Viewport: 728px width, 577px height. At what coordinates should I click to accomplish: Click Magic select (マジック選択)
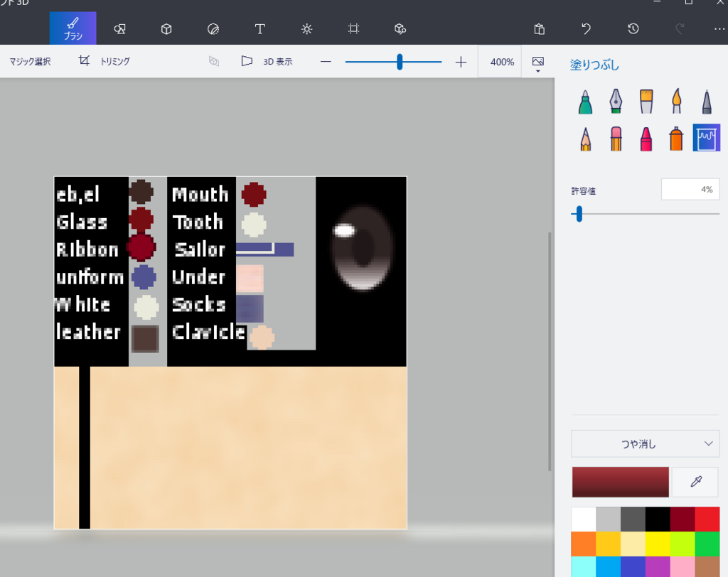(x=30, y=61)
